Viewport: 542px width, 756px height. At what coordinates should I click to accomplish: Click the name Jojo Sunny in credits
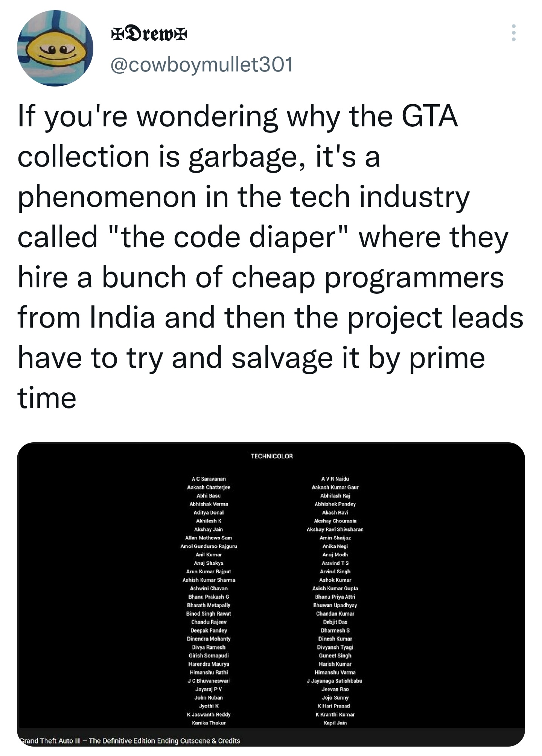click(x=335, y=698)
